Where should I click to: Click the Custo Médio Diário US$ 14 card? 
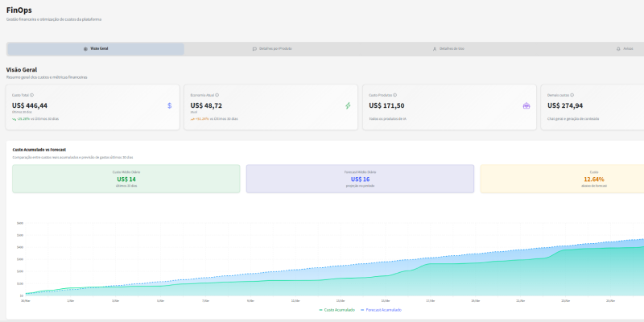coord(126,179)
